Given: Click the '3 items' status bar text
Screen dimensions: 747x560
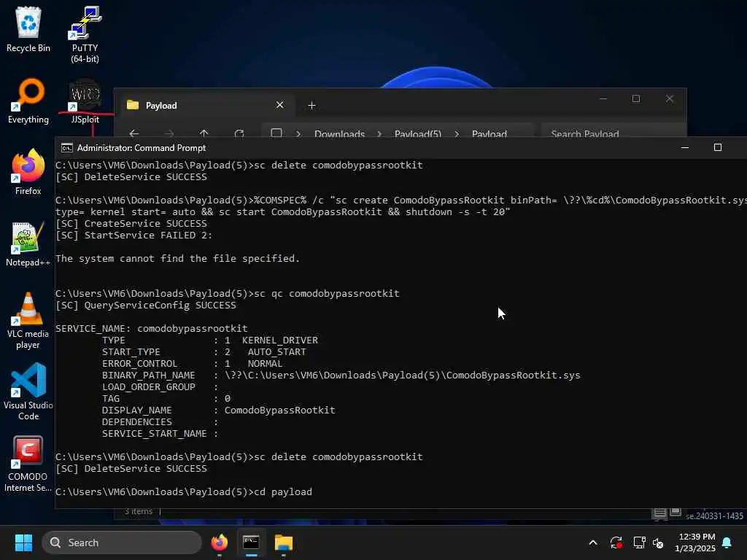Looking at the screenshot, I should tap(139, 512).
